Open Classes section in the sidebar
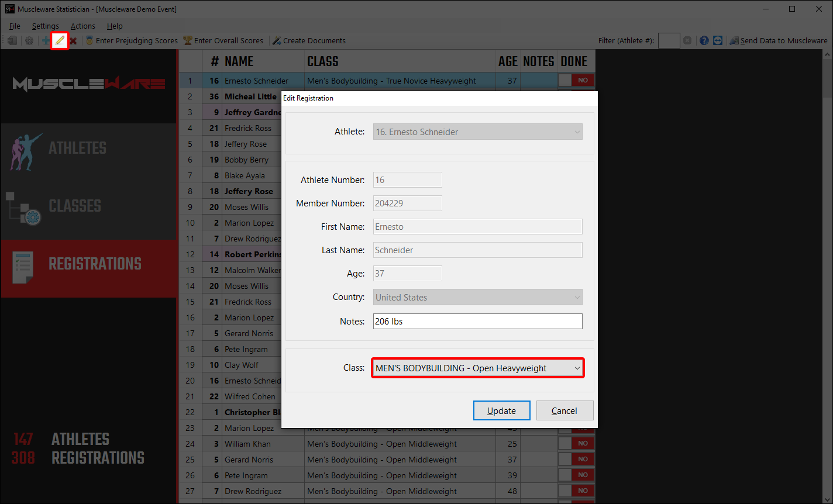The height and width of the screenshot is (504, 833). point(75,206)
